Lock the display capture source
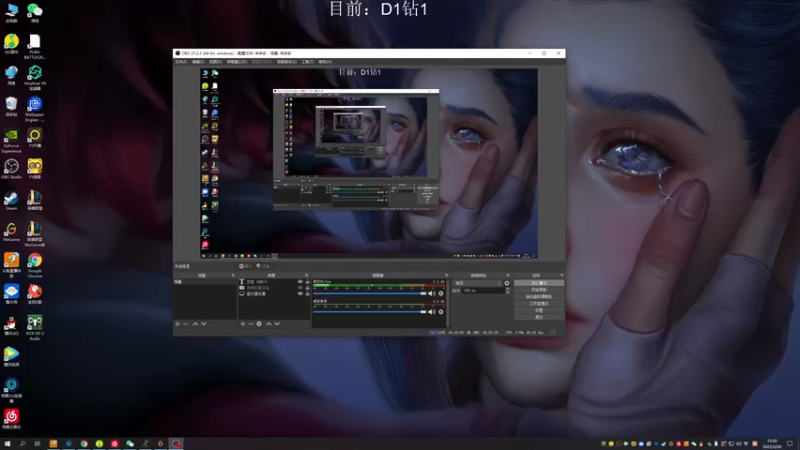 307,294
